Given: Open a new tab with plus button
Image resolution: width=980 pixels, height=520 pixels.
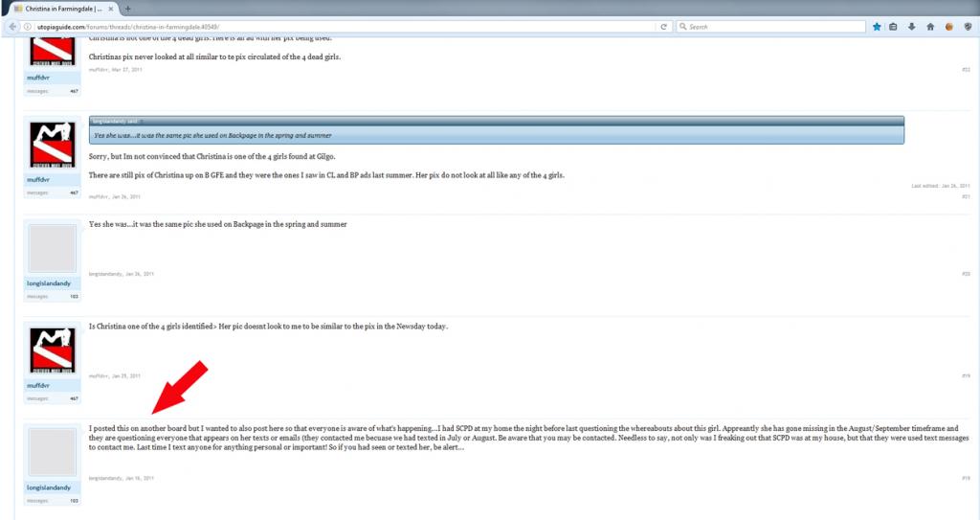Looking at the screenshot, I should pos(127,8).
